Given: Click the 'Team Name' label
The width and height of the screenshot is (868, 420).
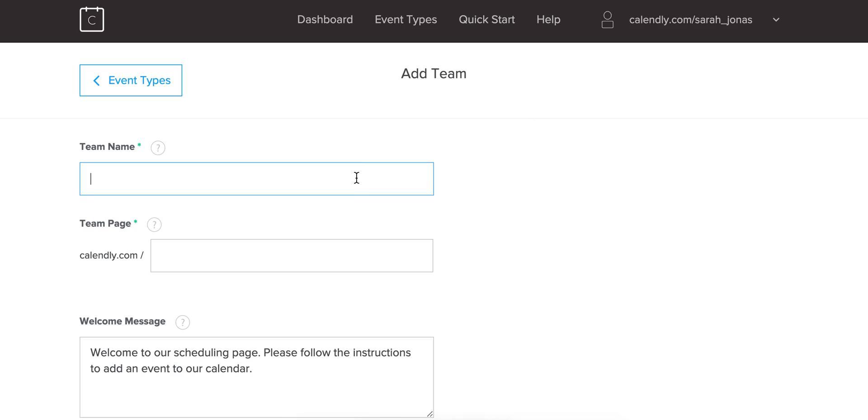Looking at the screenshot, I should 107,147.
